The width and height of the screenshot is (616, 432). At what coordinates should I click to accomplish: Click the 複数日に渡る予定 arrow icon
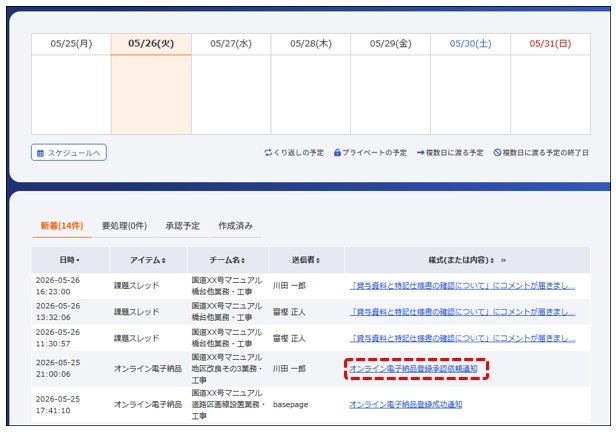point(421,152)
